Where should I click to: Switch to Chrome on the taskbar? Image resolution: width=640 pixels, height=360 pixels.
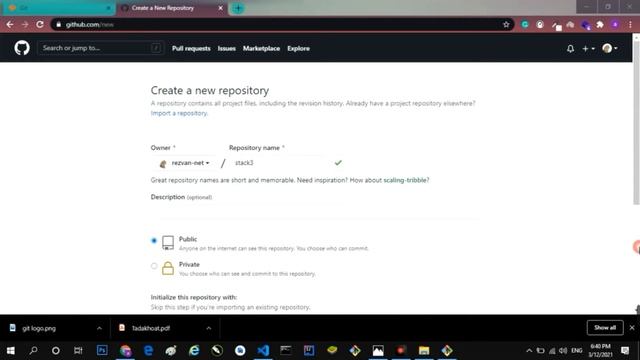coord(125,350)
